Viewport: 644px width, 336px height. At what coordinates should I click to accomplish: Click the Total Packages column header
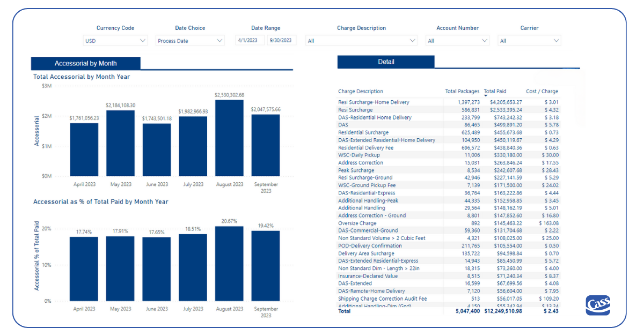tap(462, 91)
